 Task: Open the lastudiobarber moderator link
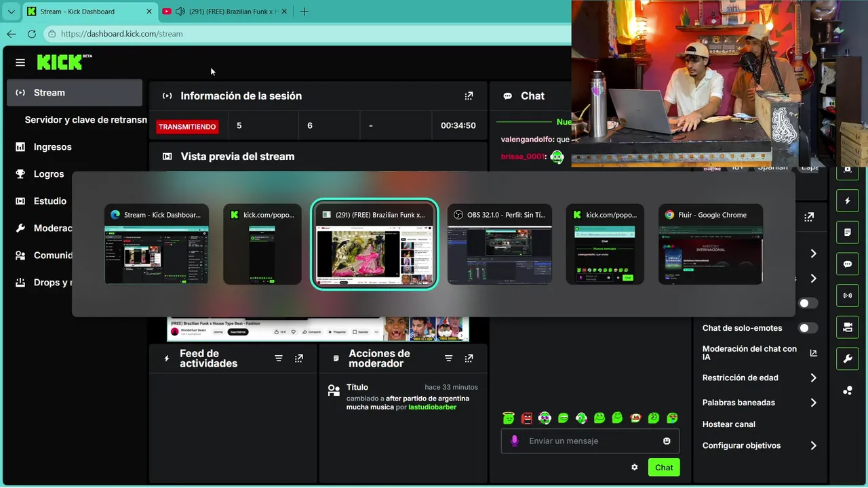tap(432, 407)
